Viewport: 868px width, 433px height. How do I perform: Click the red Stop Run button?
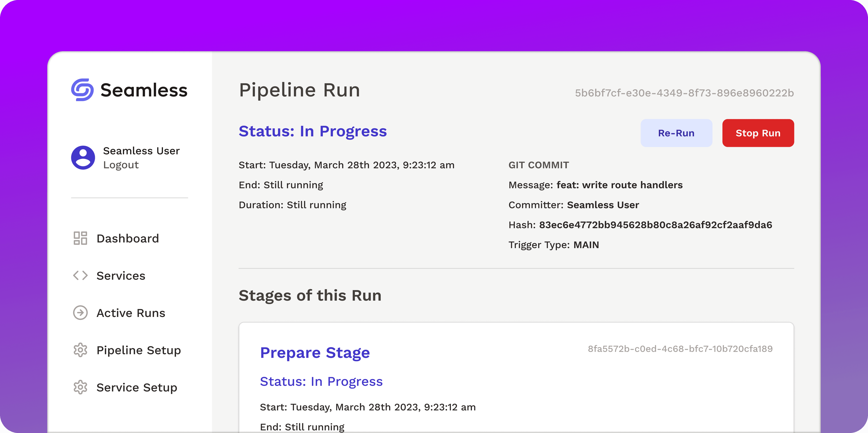758,133
